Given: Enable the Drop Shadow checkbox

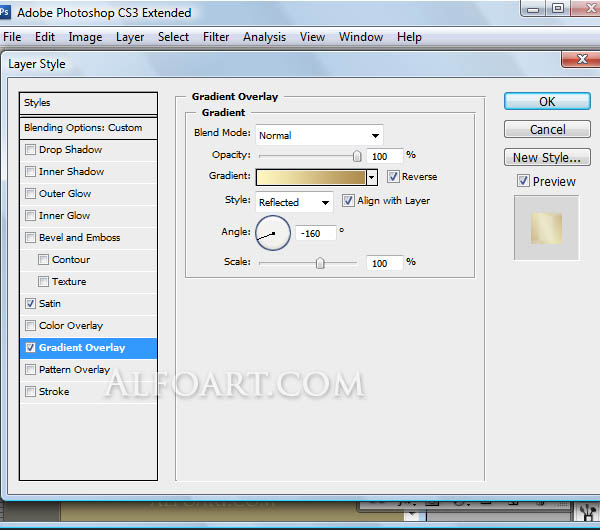Looking at the screenshot, I should coord(30,149).
